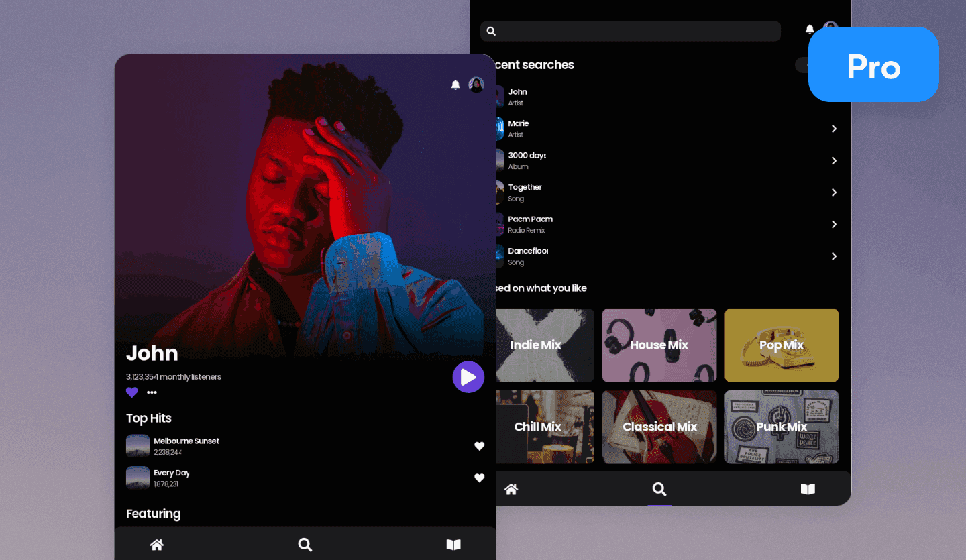
Task: Open the Together row's chevron arrow
Action: click(x=834, y=192)
